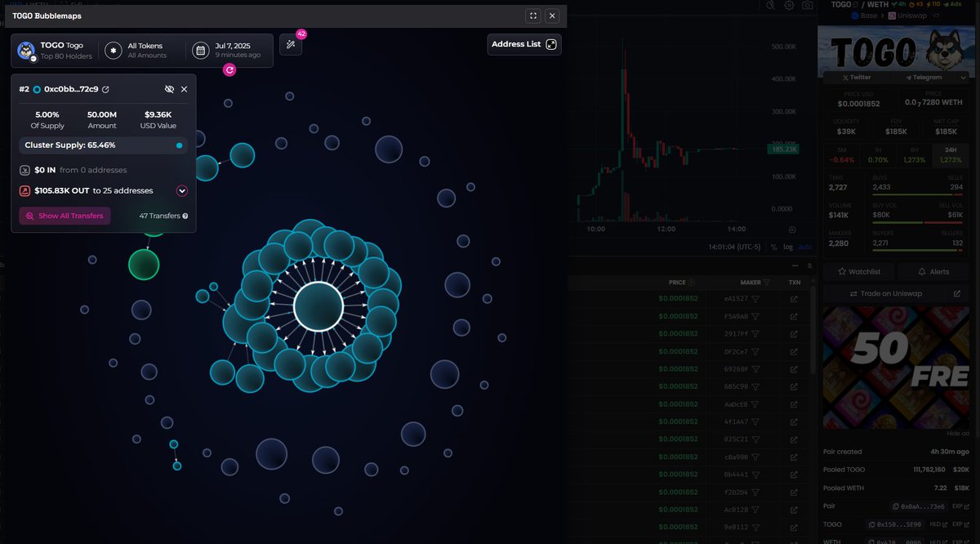Toggle log scale on the chart
The height and width of the screenshot is (544, 980).
tap(788, 247)
